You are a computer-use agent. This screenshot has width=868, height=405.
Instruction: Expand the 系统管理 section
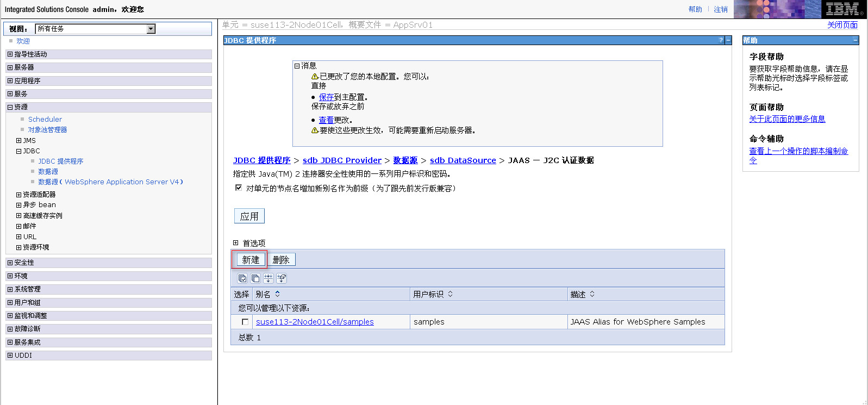(10, 289)
